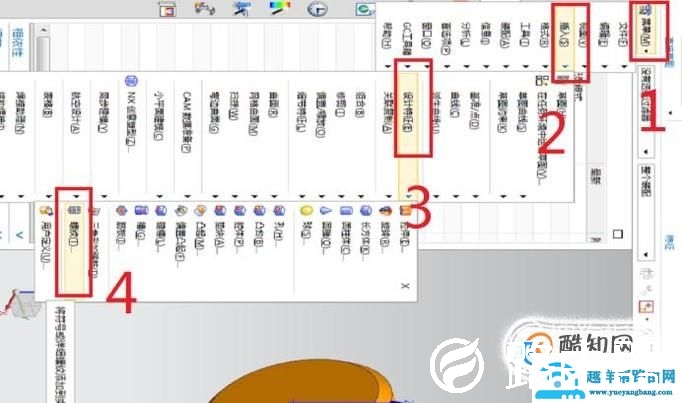Image resolution: width=682 pixels, height=403 pixels.
Task: Click the yellow sphere feature icon
Action: coord(304,211)
